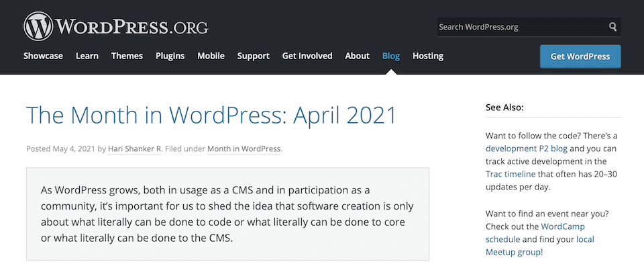
Task: Open the Plugins menu item
Action: point(170,56)
